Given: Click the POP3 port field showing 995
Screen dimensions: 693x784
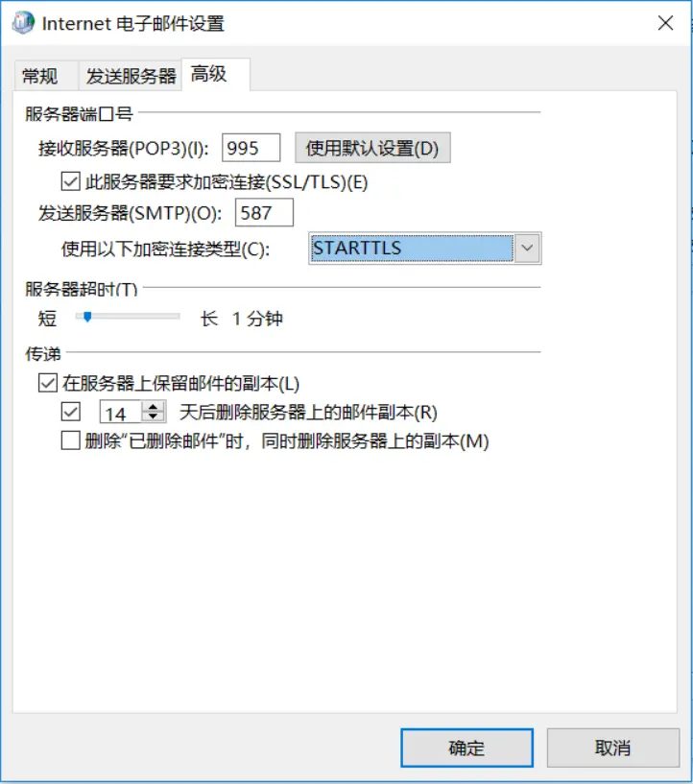Looking at the screenshot, I should tap(251, 148).
